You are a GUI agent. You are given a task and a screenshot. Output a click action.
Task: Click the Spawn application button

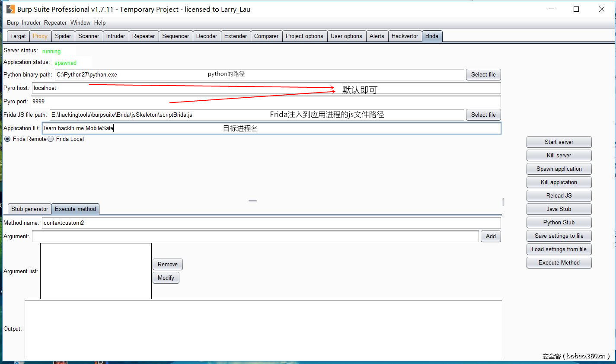[559, 169]
